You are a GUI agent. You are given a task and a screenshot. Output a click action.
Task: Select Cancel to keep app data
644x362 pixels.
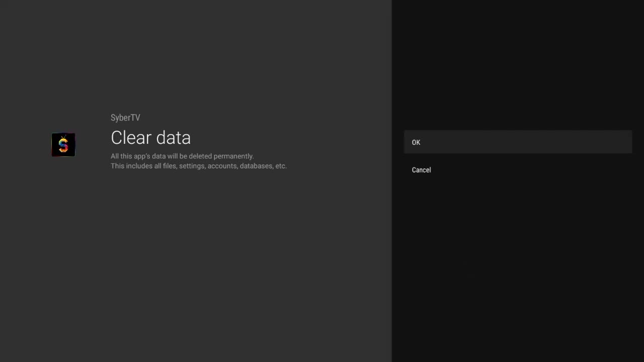(x=518, y=170)
